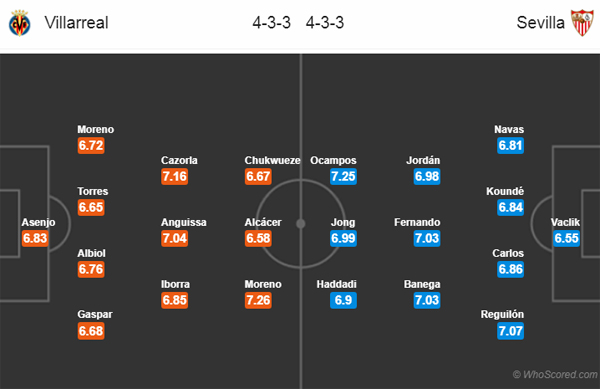The width and height of the screenshot is (600, 389).
Task: Click Villarreal's 4-3-3 formation text
Action: click(271, 23)
